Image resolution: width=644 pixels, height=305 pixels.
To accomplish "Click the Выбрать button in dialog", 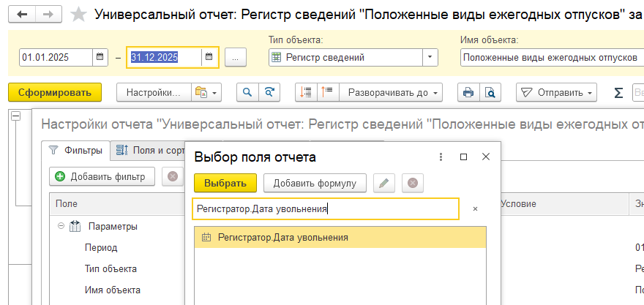I will (225, 183).
